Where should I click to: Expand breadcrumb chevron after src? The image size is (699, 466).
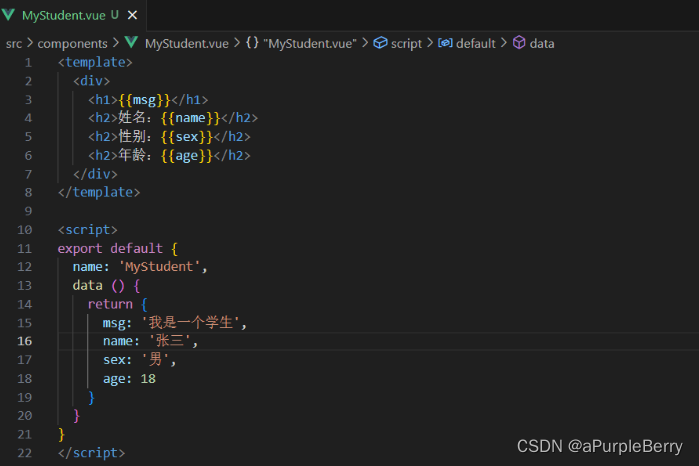30,43
